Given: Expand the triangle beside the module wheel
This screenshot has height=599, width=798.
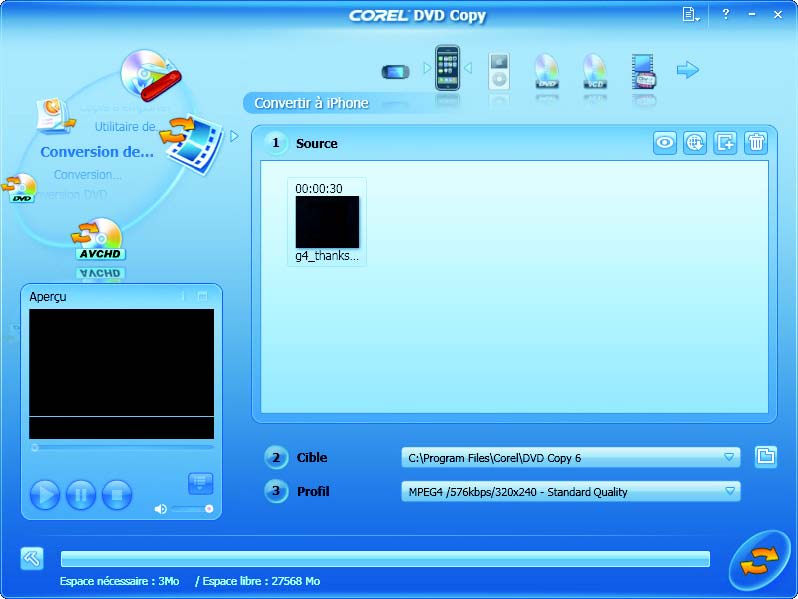Looking at the screenshot, I should click(x=234, y=136).
